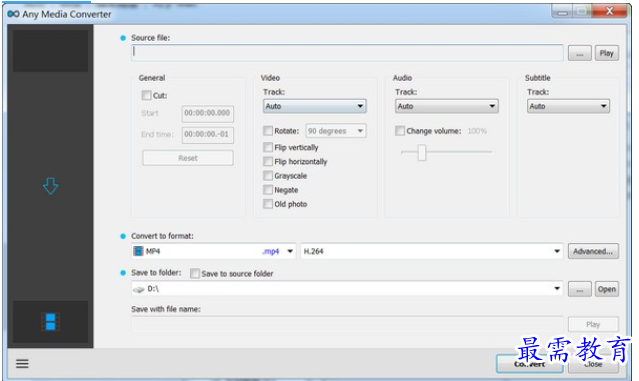Open the H.264 codec dropdown
639x381 pixels.
[432, 251]
